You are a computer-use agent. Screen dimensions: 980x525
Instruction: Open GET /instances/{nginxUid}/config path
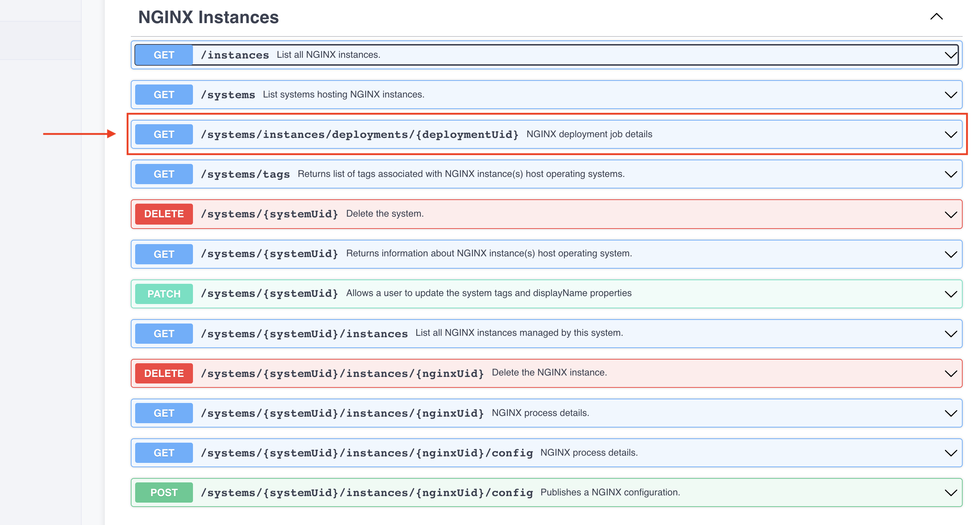pyautogui.click(x=367, y=453)
